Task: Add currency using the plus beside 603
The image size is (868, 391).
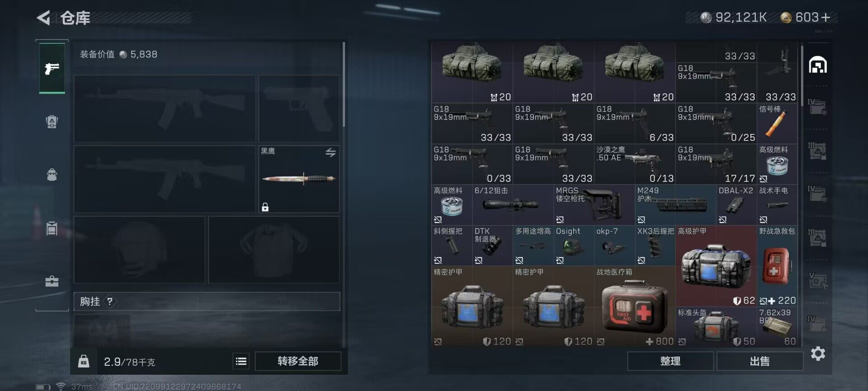Action: coord(826,18)
